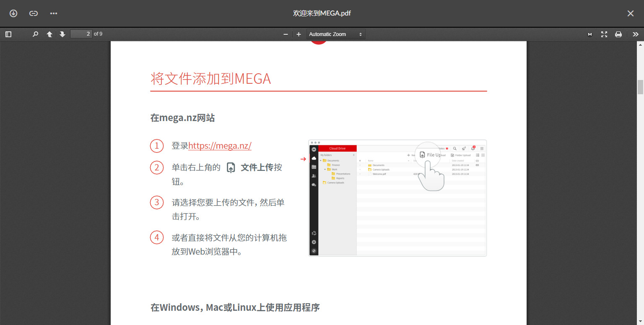The image size is (644, 325).
Task: Click the bold text '文件上传'
Action: click(x=257, y=168)
